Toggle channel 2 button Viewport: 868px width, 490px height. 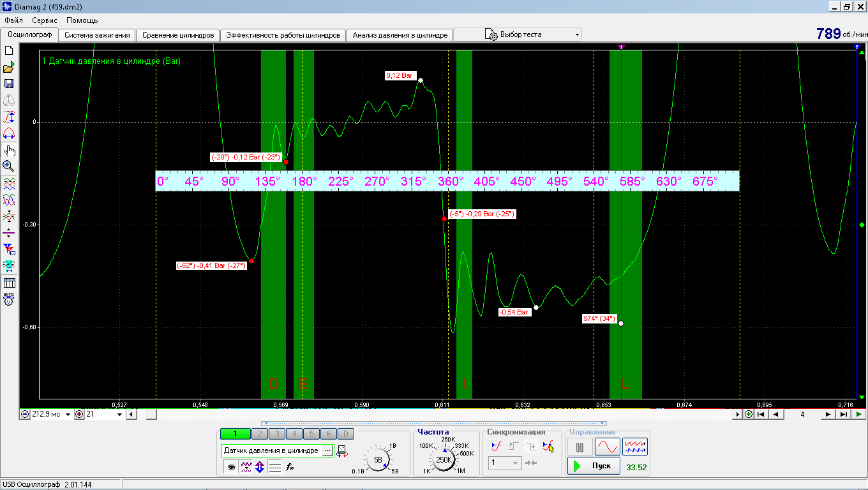[260, 434]
